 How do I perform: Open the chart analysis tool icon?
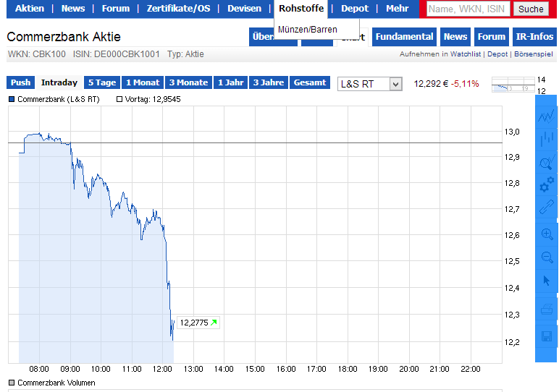(x=547, y=162)
